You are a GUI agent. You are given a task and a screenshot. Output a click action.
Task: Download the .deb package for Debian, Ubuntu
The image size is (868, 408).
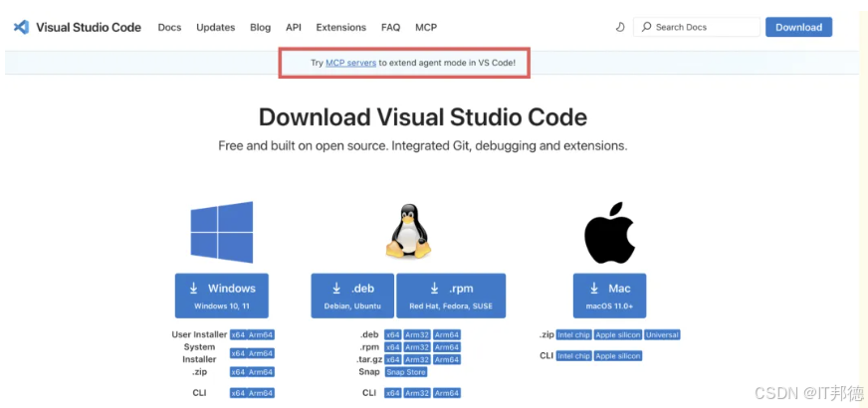[352, 296]
